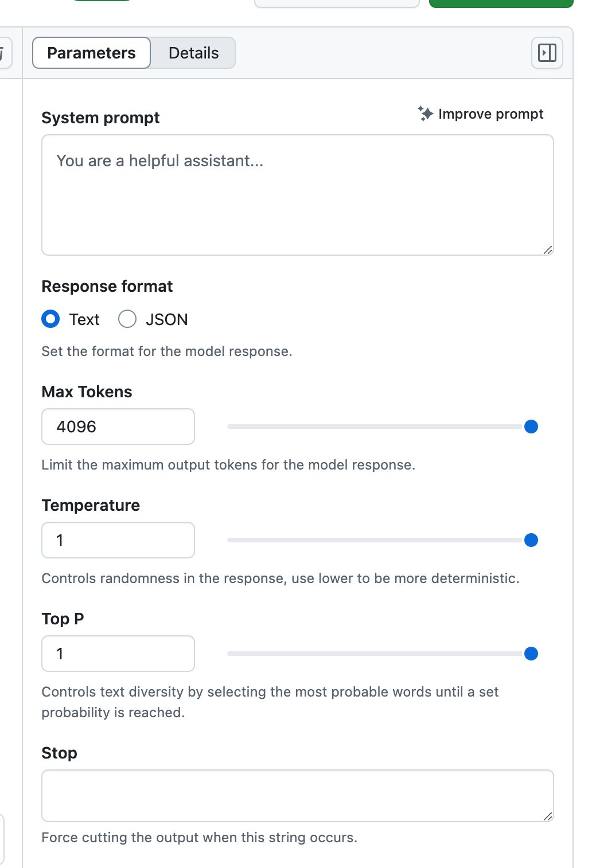Click the Max Tokens number field

[x=118, y=427]
